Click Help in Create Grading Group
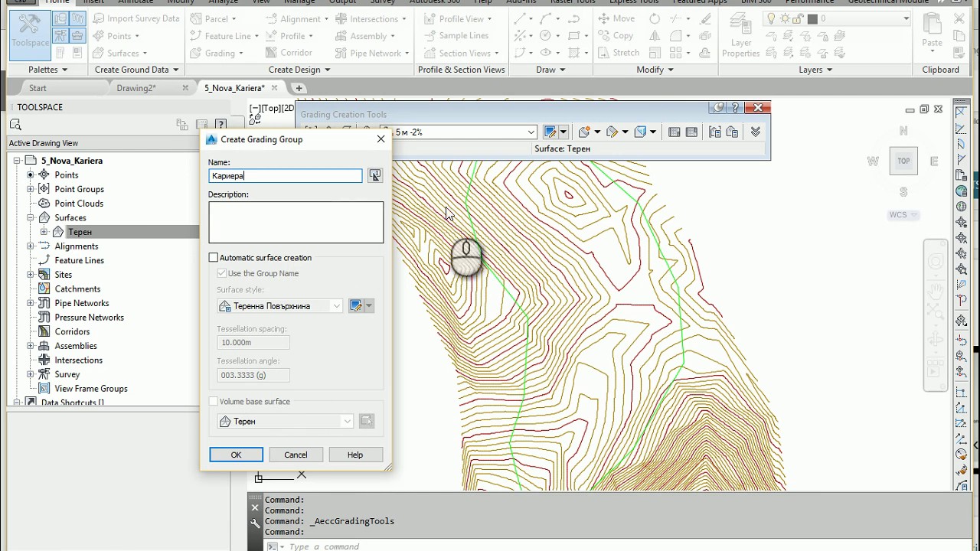 pyautogui.click(x=355, y=455)
